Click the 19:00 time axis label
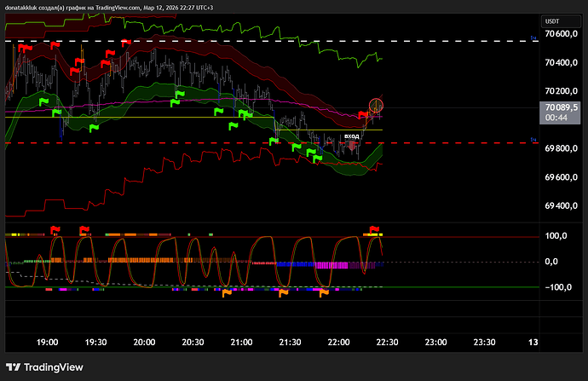The height and width of the screenshot is (381, 588). pyautogui.click(x=47, y=342)
